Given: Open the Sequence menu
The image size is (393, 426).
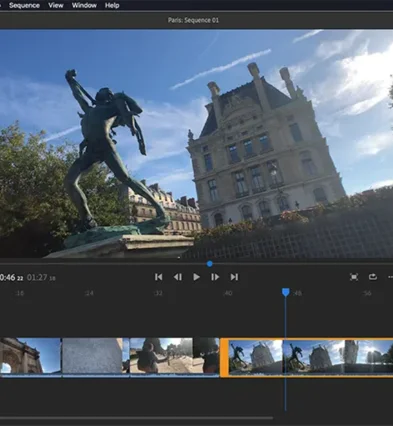Looking at the screenshot, I should click(x=24, y=5).
